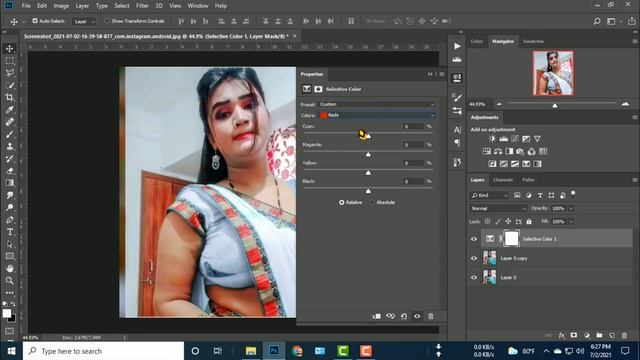The height and width of the screenshot is (360, 640).
Task: Select the Path Selection arrow tool
Action: coord(9,244)
